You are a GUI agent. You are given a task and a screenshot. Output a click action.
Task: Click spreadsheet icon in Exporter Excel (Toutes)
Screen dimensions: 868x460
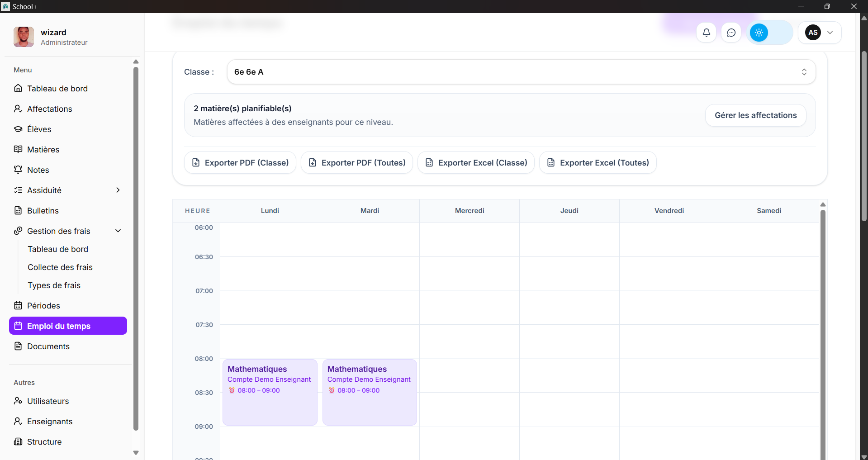click(x=551, y=162)
